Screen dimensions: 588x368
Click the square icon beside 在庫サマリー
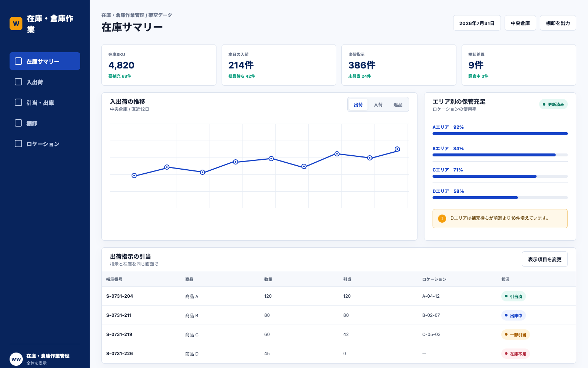click(x=18, y=61)
